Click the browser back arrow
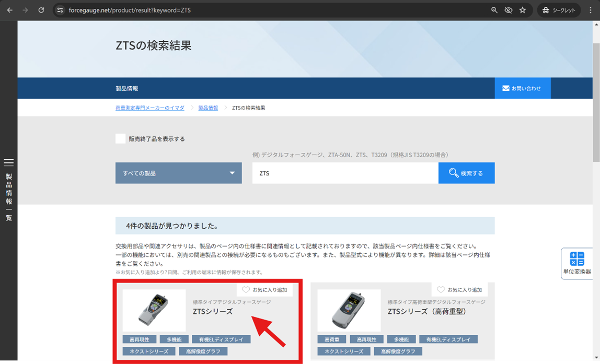 [x=9, y=10]
